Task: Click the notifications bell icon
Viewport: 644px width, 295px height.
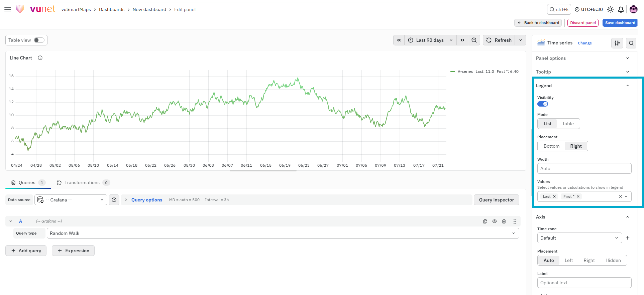Action: (x=621, y=9)
